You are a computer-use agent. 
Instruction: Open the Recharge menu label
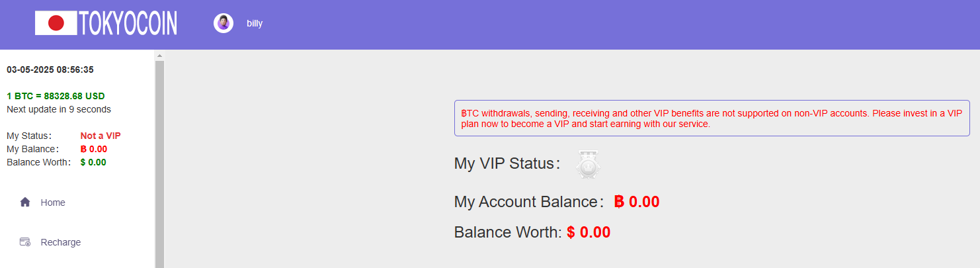pyautogui.click(x=61, y=242)
